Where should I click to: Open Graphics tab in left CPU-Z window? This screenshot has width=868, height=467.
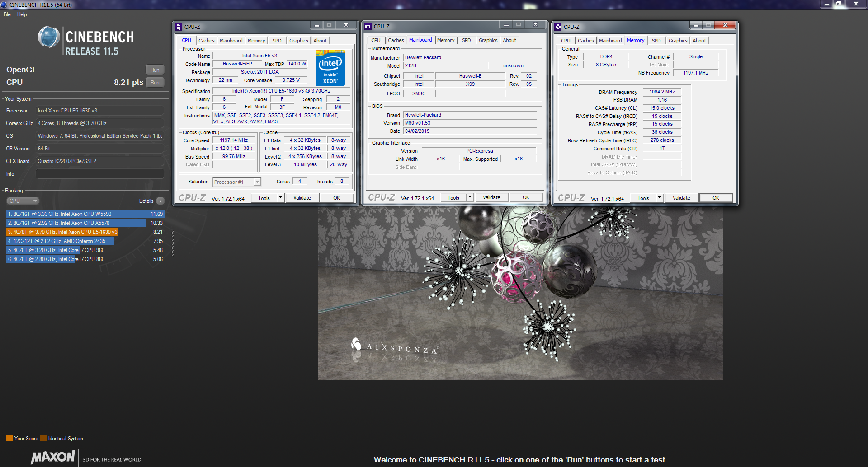299,41
